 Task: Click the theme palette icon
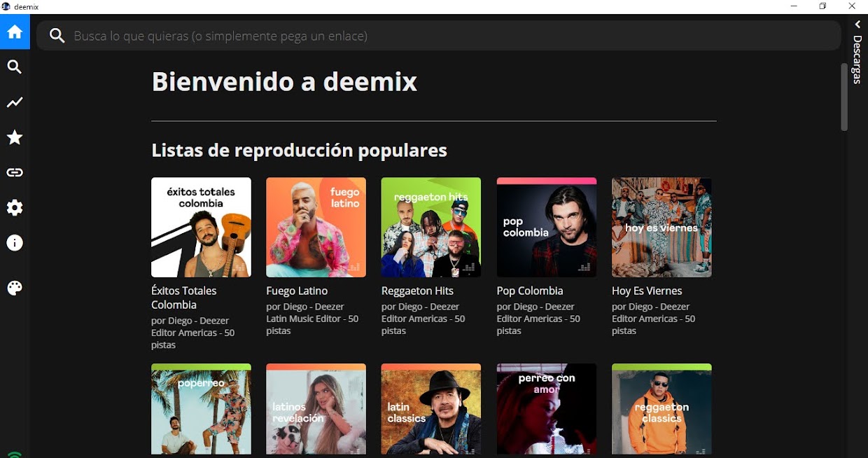pyautogui.click(x=15, y=288)
